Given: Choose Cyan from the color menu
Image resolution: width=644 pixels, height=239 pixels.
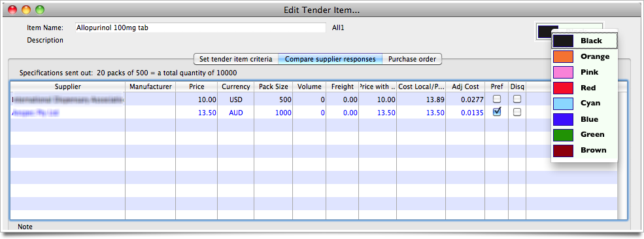Looking at the screenshot, I should pos(584,103).
